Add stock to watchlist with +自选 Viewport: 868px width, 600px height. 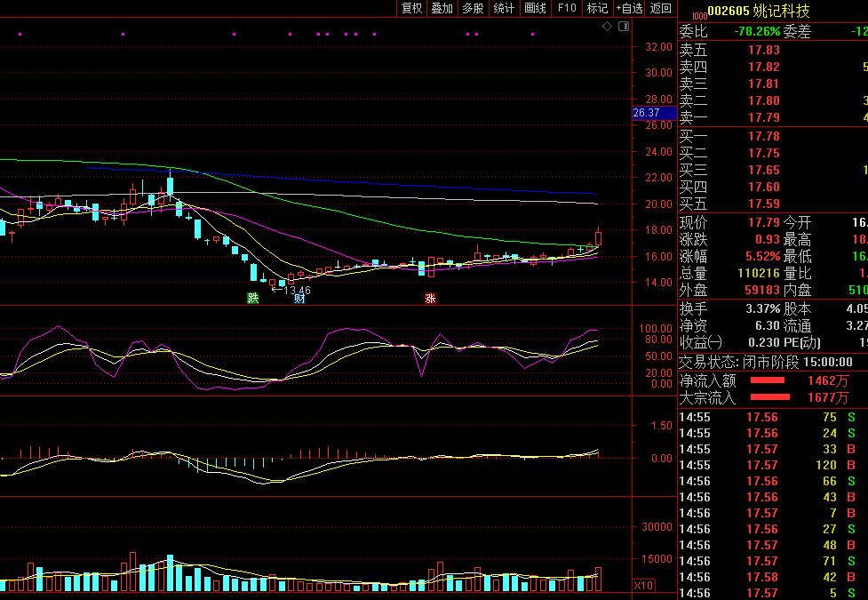point(629,8)
